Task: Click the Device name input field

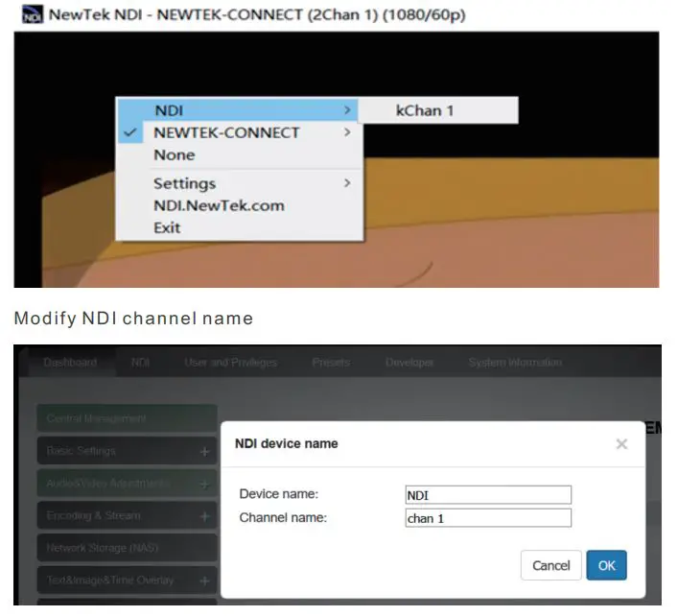Action: coord(488,495)
